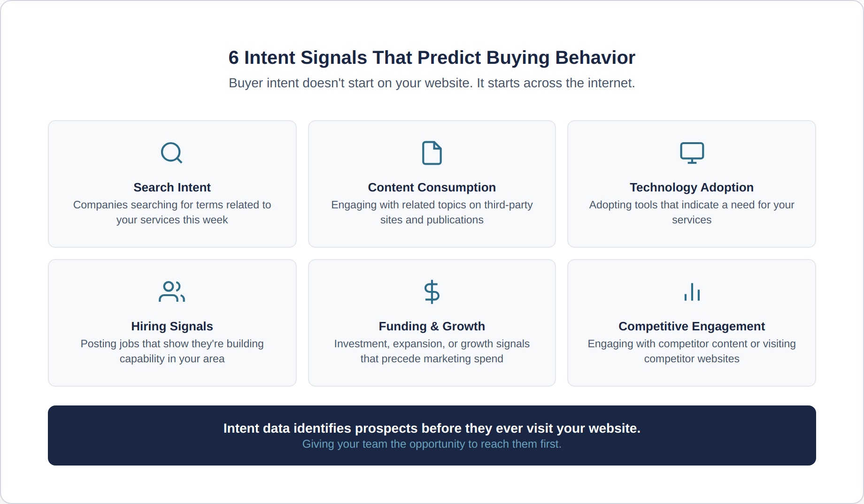Select the Competitive Engagement heading
The width and height of the screenshot is (864, 504).
691,326
